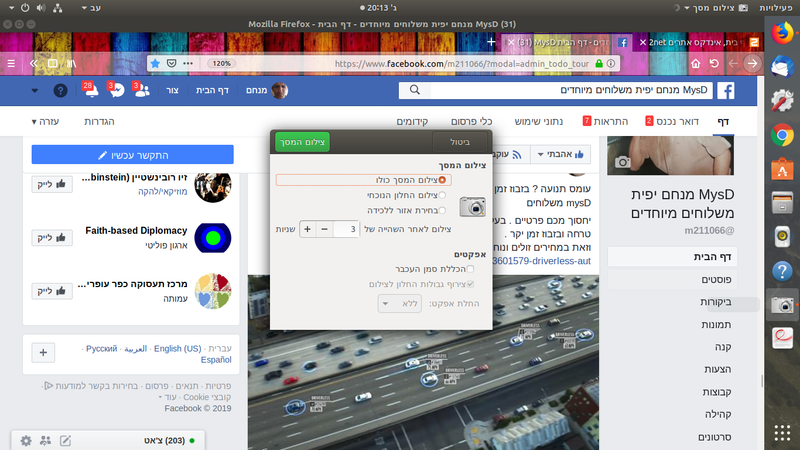The width and height of the screenshot is (800, 450).
Task: Open the Inbox (דואר נכנס) tab
Action: click(672, 121)
